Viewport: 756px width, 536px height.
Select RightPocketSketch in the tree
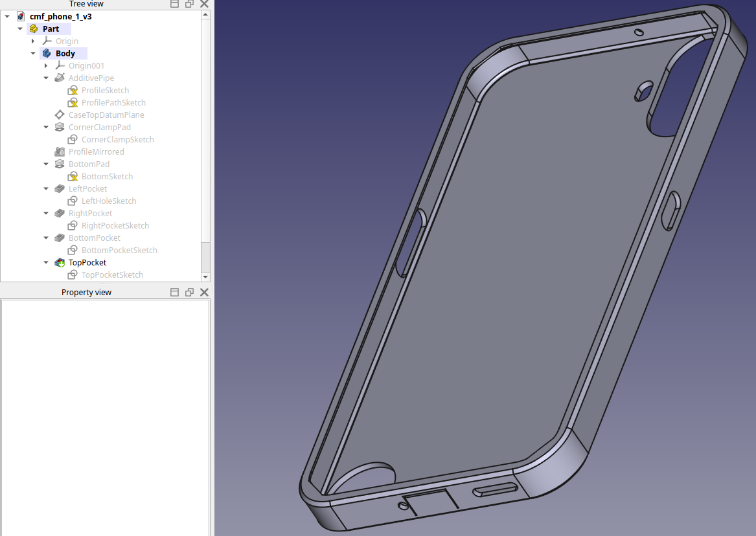[x=115, y=225]
